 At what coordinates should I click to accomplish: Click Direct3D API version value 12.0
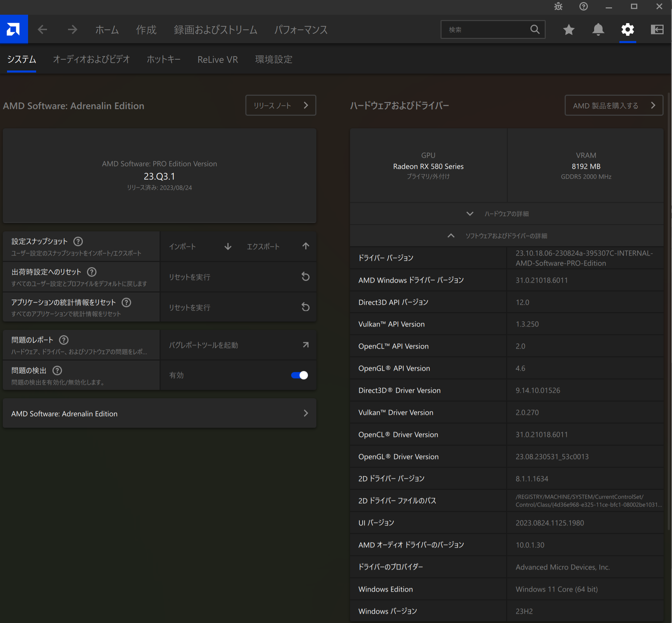point(522,302)
